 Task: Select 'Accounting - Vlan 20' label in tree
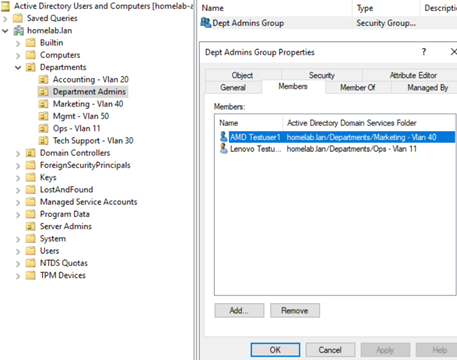tap(91, 79)
